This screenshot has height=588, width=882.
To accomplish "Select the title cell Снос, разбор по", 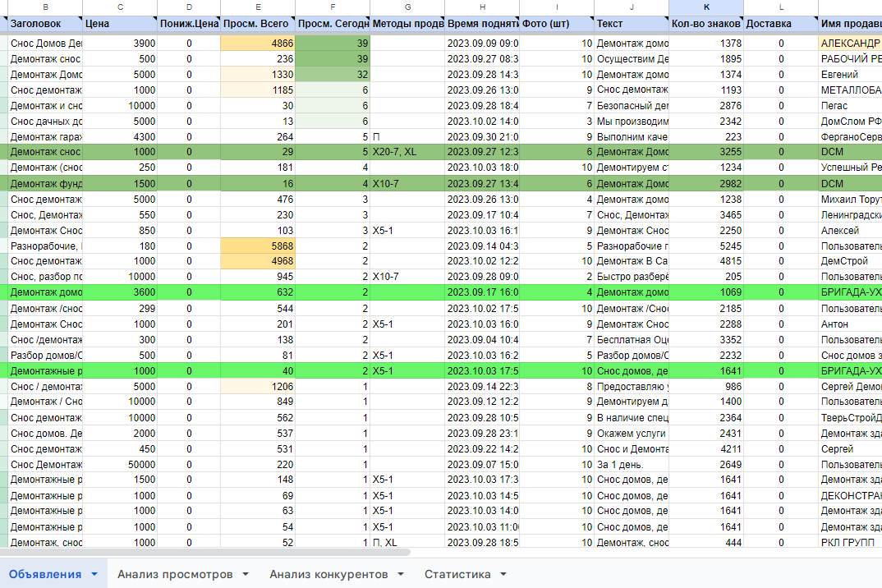I will coord(45,277).
